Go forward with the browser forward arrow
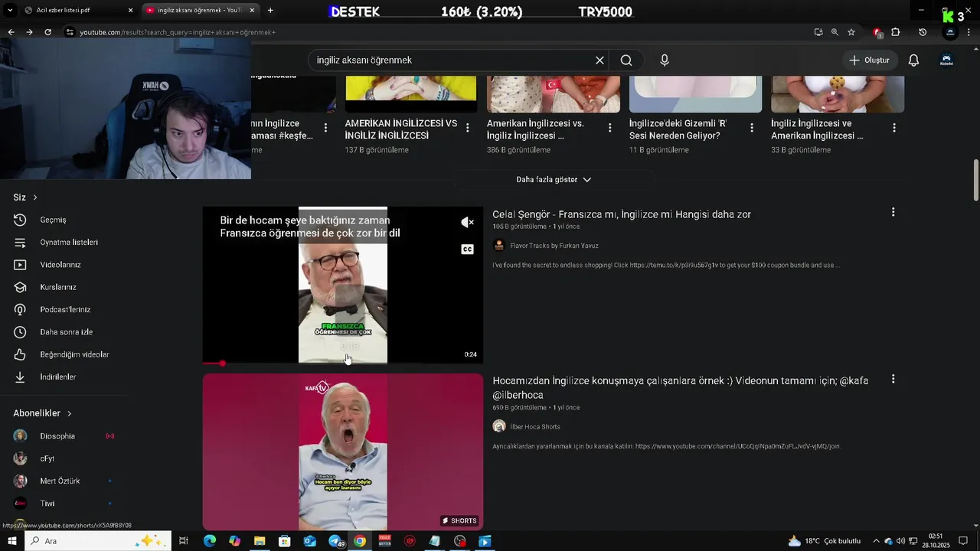This screenshot has height=551, width=980. [29, 32]
